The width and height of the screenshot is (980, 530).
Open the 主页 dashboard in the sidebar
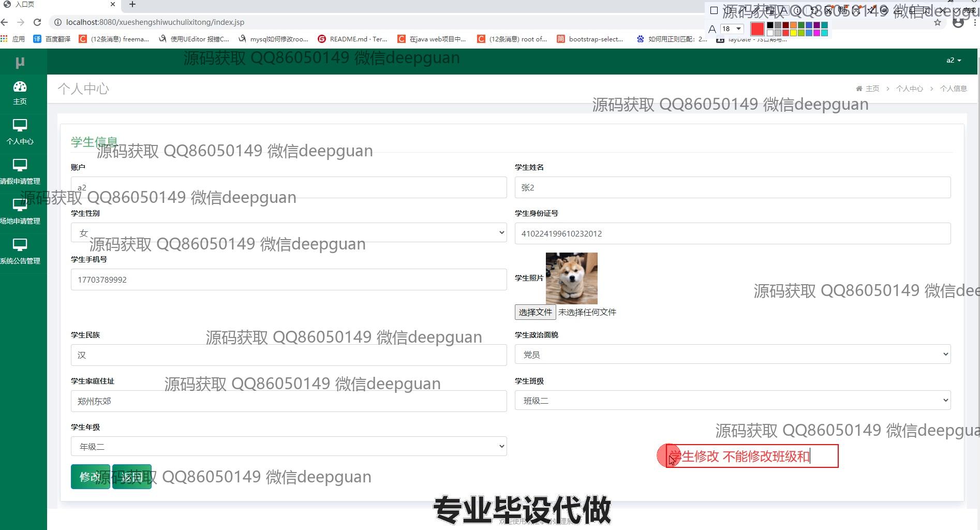click(20, 93)
